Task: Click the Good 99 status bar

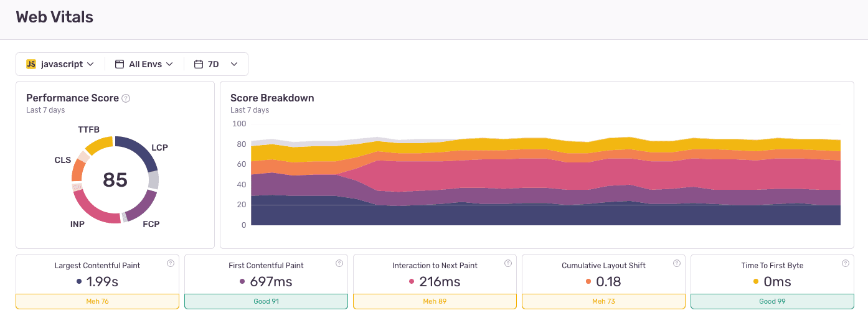Action: (x=772, y=301)
